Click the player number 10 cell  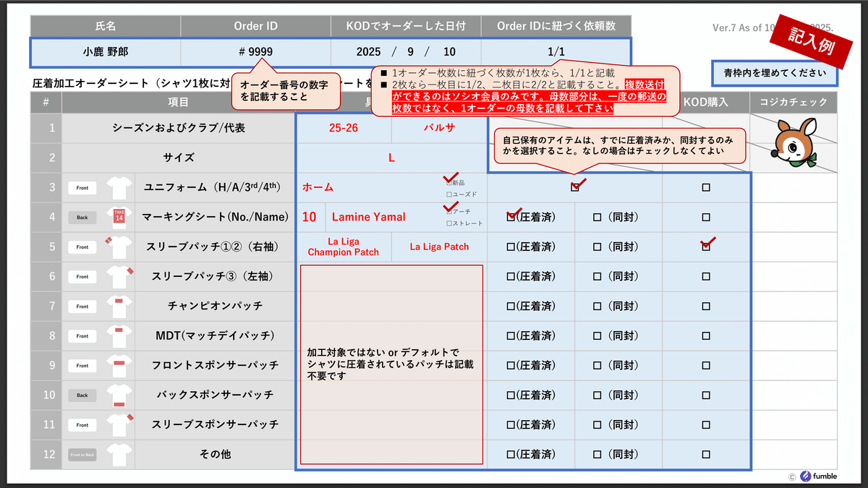point(310,217)
